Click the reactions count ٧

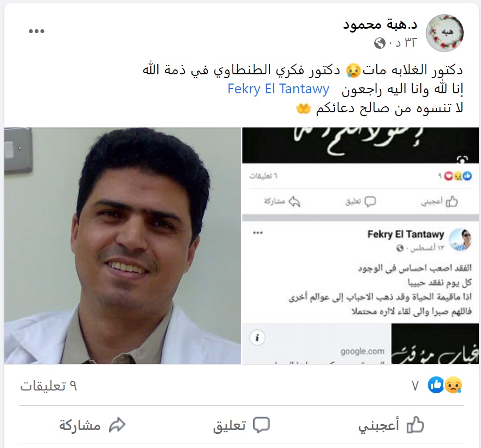click(x=415, y=386)
